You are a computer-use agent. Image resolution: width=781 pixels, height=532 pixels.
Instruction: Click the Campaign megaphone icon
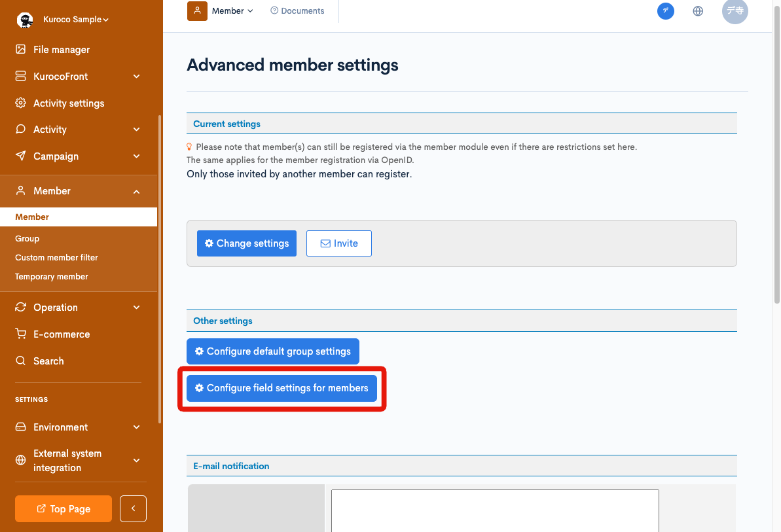tap(20, 156)
